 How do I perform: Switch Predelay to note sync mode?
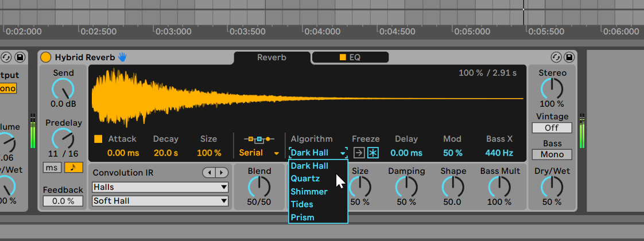(x=73, y=168)
